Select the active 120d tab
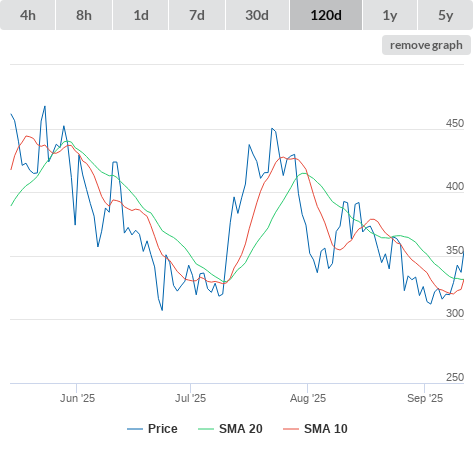This screenshot has height=455, width=474. [x=326, y=15]
